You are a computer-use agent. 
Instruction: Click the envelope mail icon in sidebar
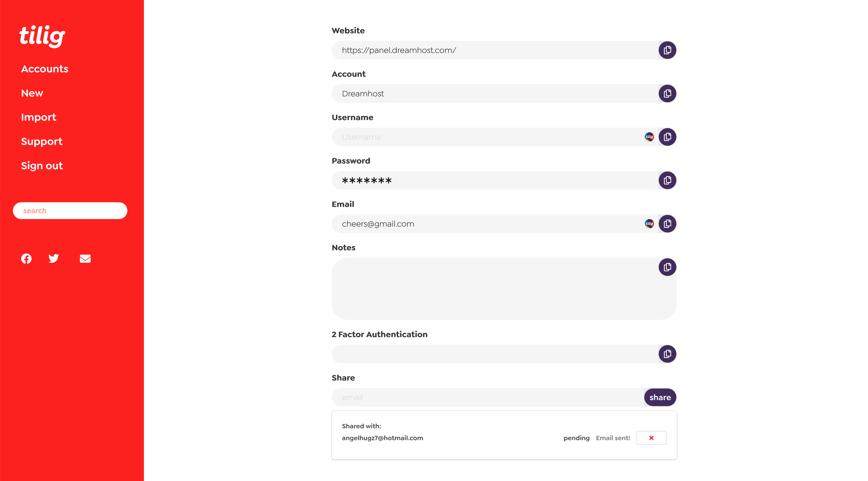tap(85, 259)
